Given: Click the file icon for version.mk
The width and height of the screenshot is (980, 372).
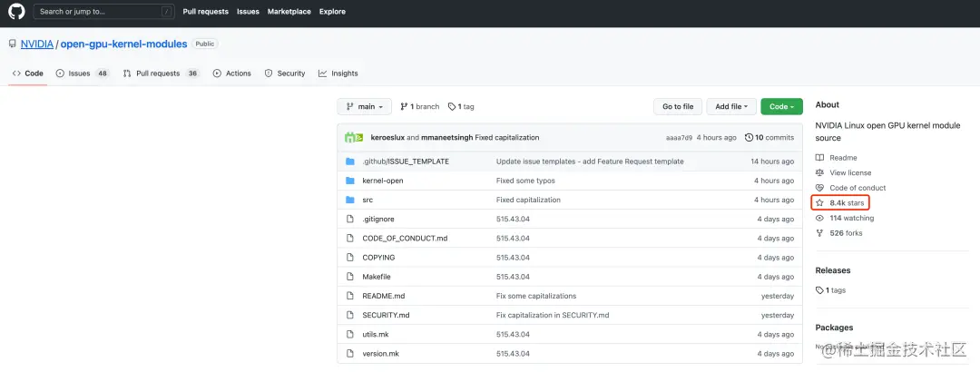Looking at the screenshot, I should [x=350, y=354].
